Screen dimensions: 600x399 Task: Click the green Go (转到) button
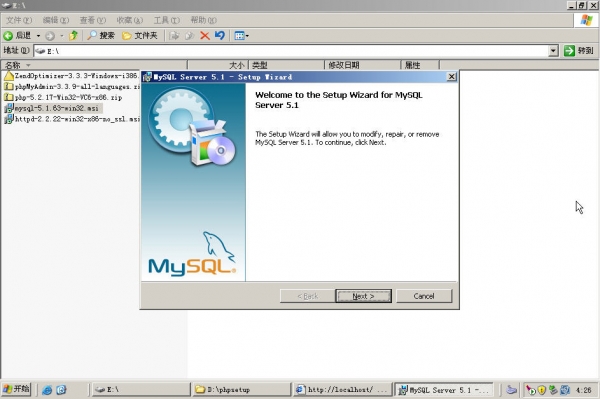coord(579,50)
